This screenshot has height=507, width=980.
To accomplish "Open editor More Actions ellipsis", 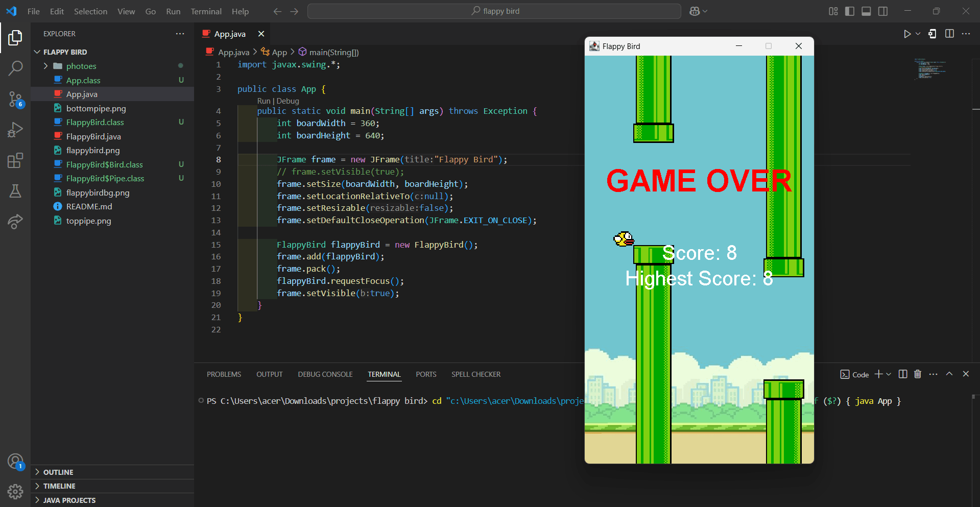I will (x=966, y=34).
